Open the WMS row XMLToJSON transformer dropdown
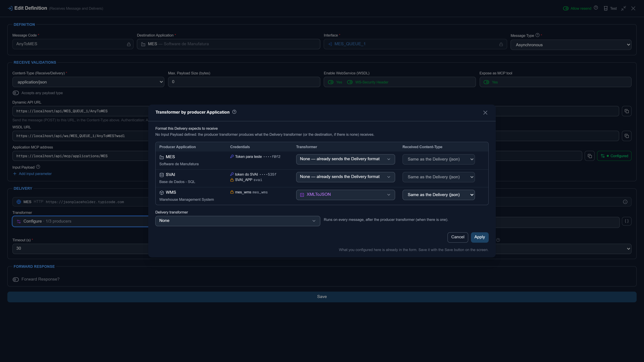Screen dimensions: 644x362 point(345,195)
